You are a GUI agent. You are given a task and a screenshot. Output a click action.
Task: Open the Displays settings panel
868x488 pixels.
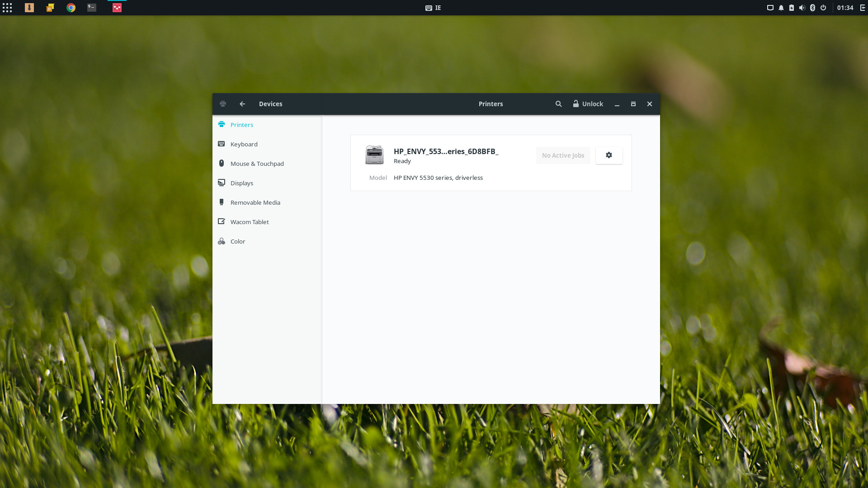click(x=241, y=183)
